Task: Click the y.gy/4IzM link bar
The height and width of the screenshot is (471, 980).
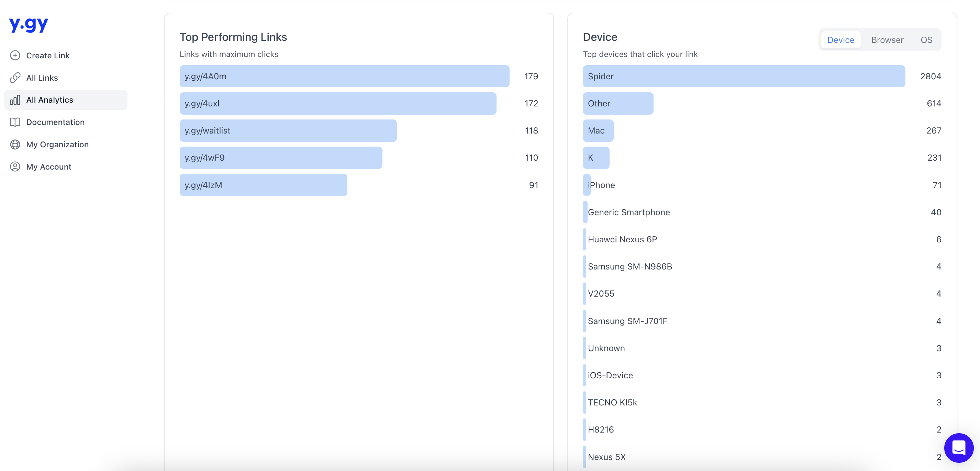Action: coord(264,184)
